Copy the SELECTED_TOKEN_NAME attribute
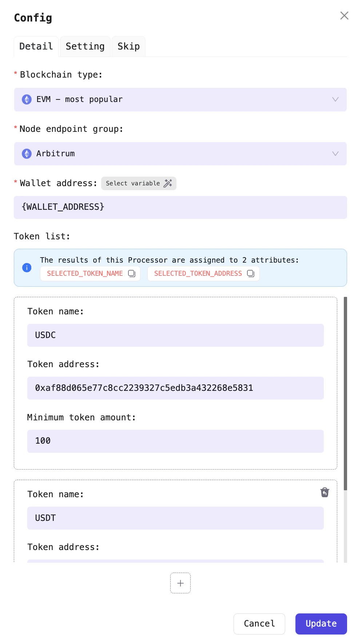This screenshot has height=644, width=358. click(x=132, y=273)
